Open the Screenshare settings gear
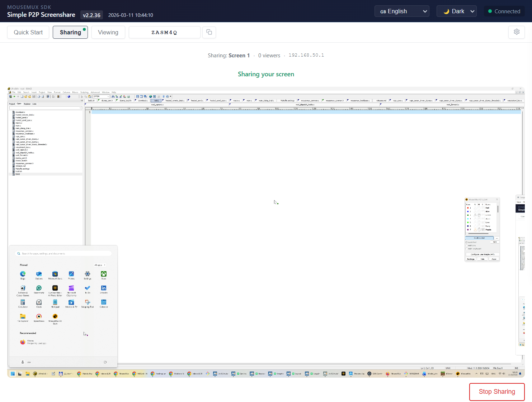 point(517,32)
